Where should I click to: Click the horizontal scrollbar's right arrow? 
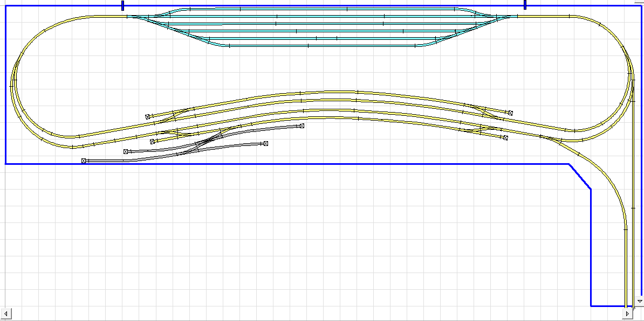[x=627, y=313]
